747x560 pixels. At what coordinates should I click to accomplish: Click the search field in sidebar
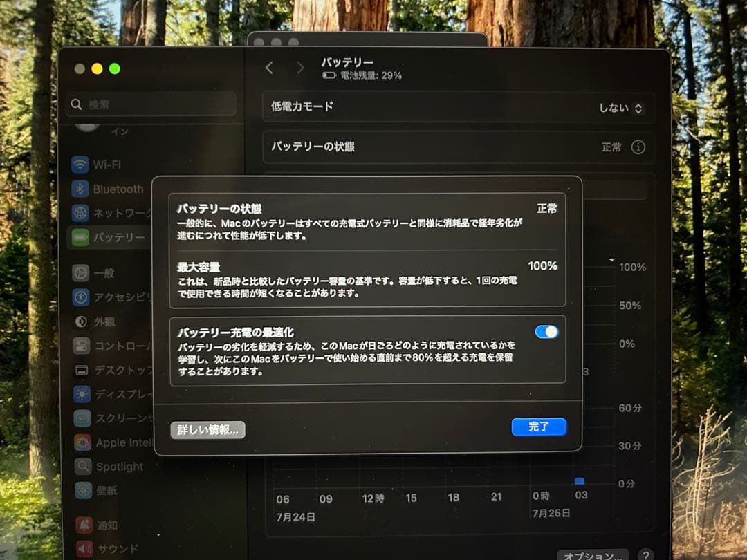click(151, 104)
